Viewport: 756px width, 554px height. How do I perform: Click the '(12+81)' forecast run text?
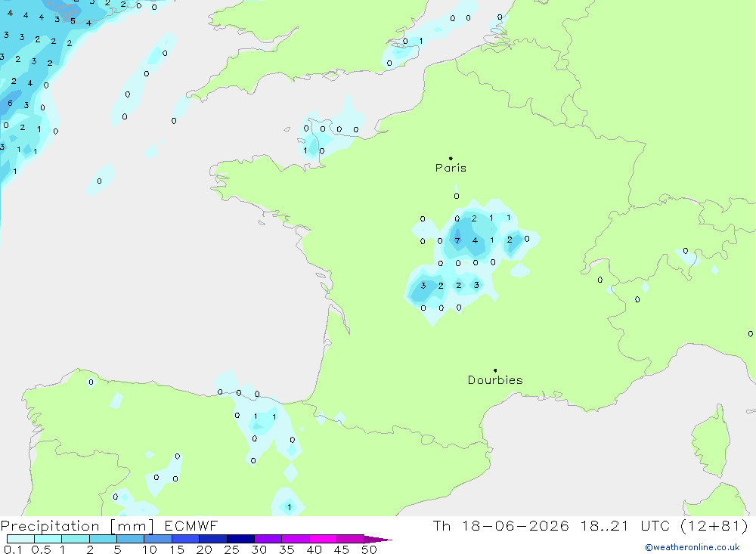tap(714, 525)
